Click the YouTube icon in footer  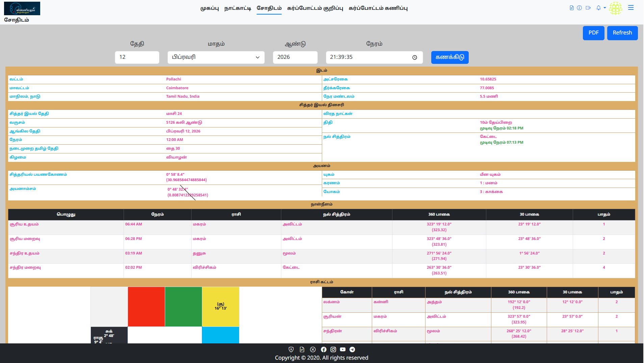342,349
